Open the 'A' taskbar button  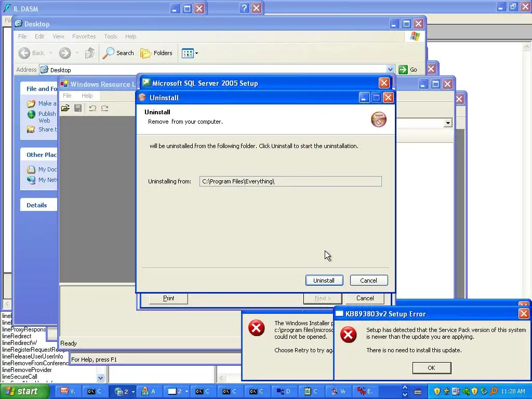[149, 391]
